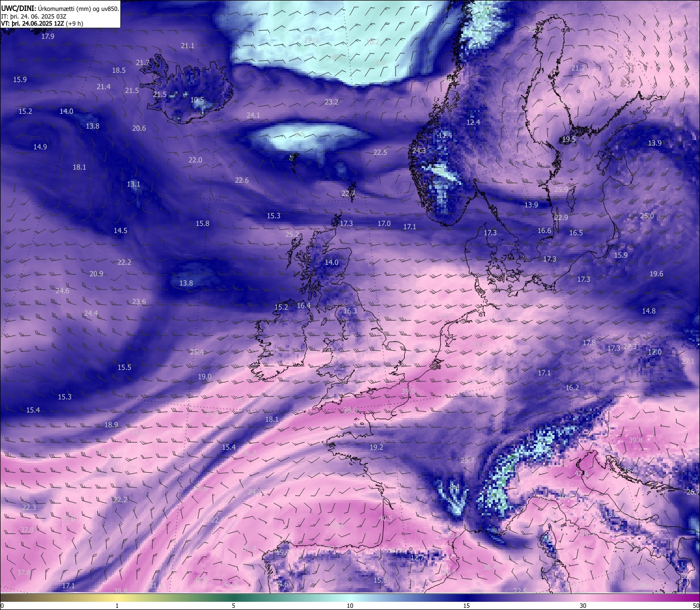Click the 14.5 value in the Atlantic
Image resolution: width=700 pixels, height=610 pixels.
(x=120, y=230)
